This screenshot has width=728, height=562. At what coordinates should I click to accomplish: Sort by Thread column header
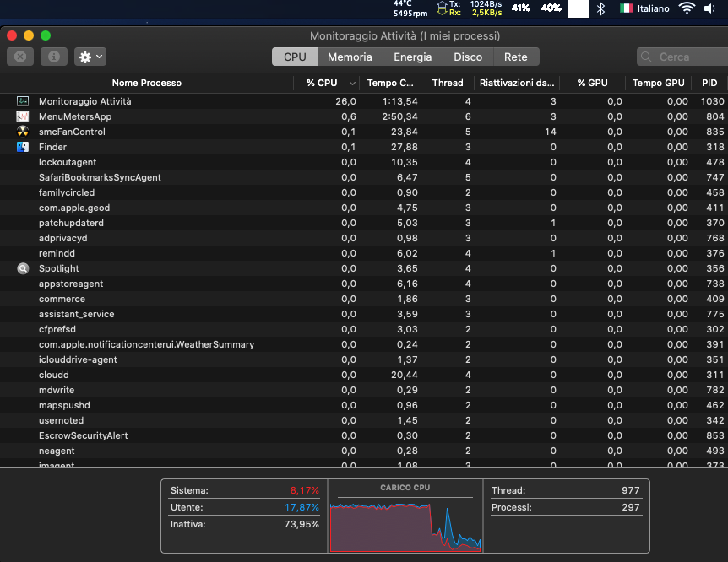point(448,83)
